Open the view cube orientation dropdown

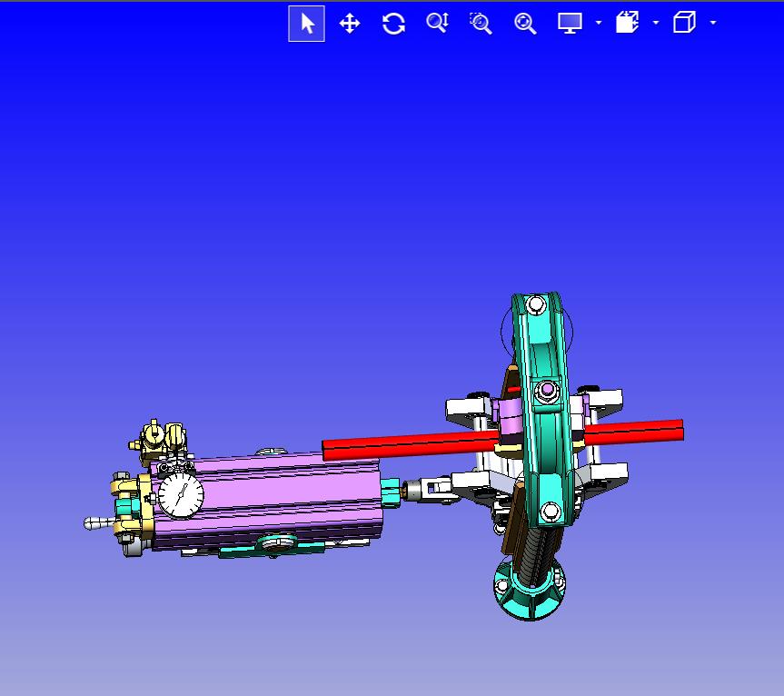pos(713,23)
